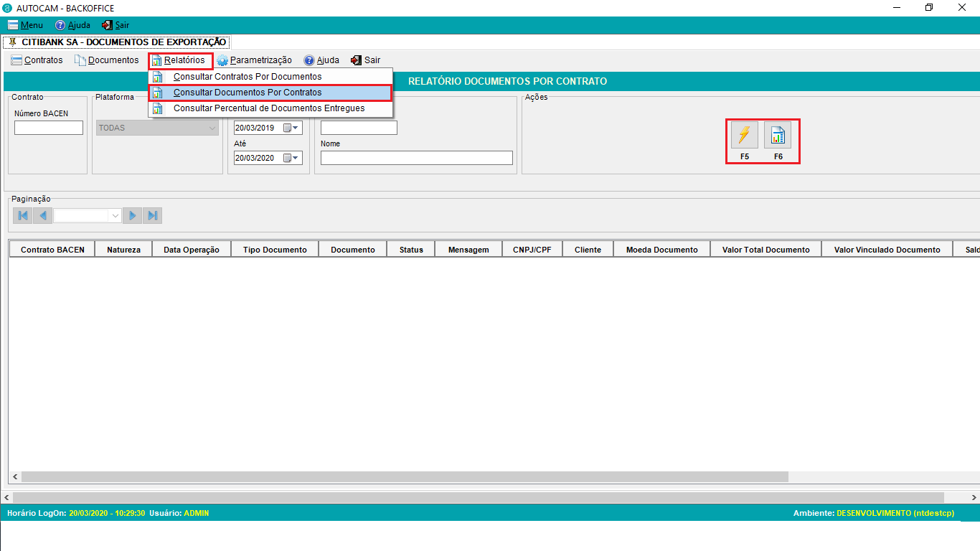
Task: Go to the next page arrow
Action: coord(132,215)
